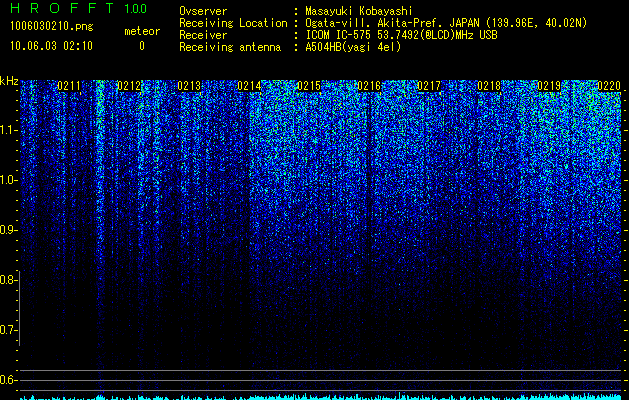The image size is (629, 400).
Task: Select antenna value A504HB(yagi 4el)
Action: tap(353, 47)
